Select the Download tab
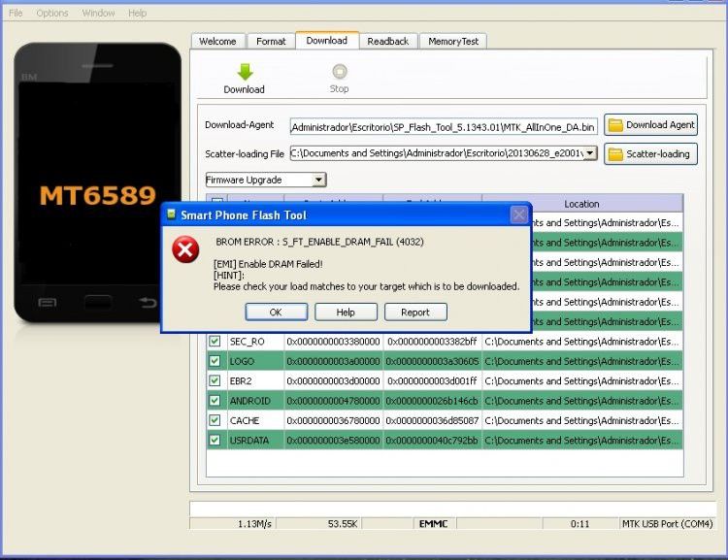728x560 pixels. point(327,41)
